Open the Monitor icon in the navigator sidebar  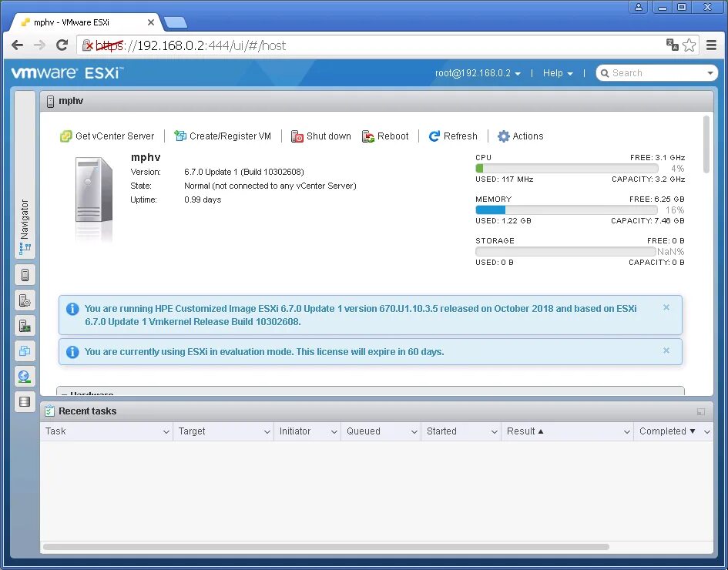tap(25, 326)
